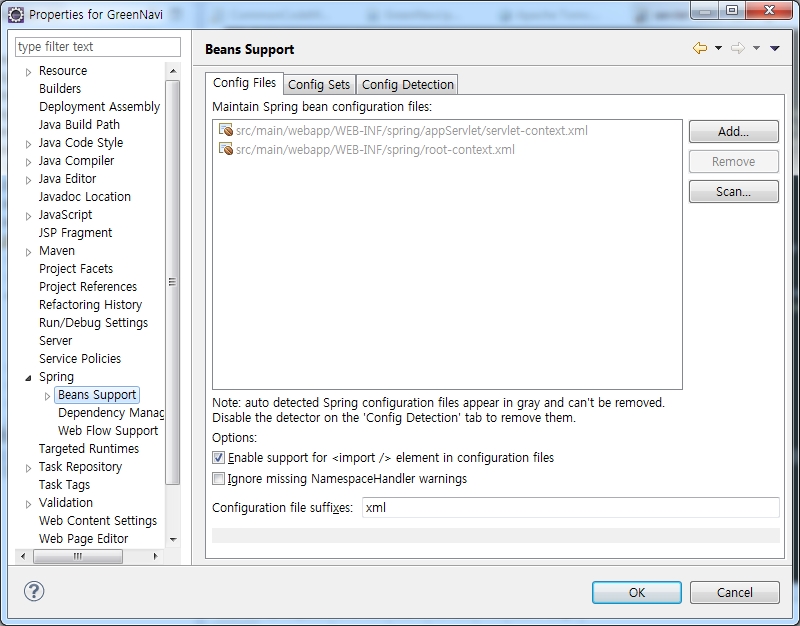Open the view menu triangle in header
800x626 pixels.
point(774,48)
